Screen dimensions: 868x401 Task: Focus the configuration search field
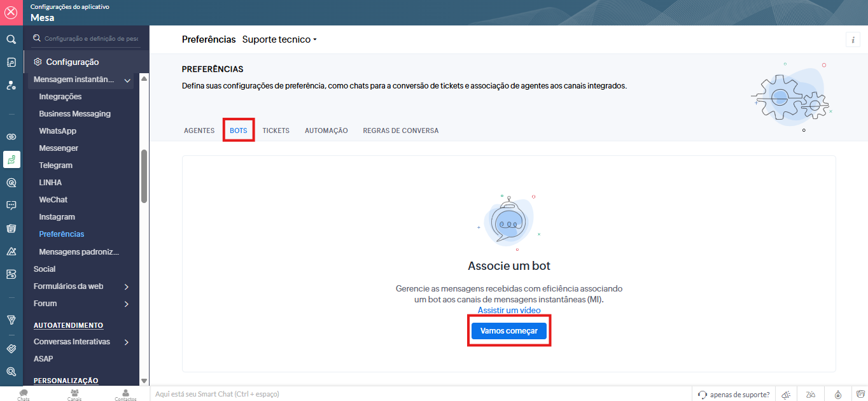[90, 39]
